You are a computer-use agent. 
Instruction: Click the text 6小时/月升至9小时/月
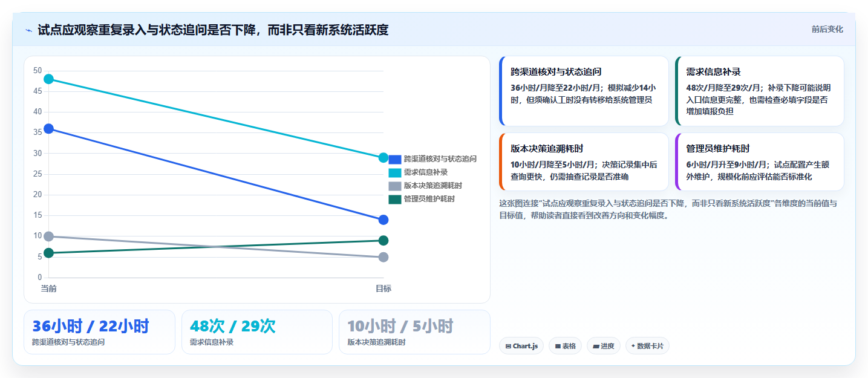pos(727,165)
